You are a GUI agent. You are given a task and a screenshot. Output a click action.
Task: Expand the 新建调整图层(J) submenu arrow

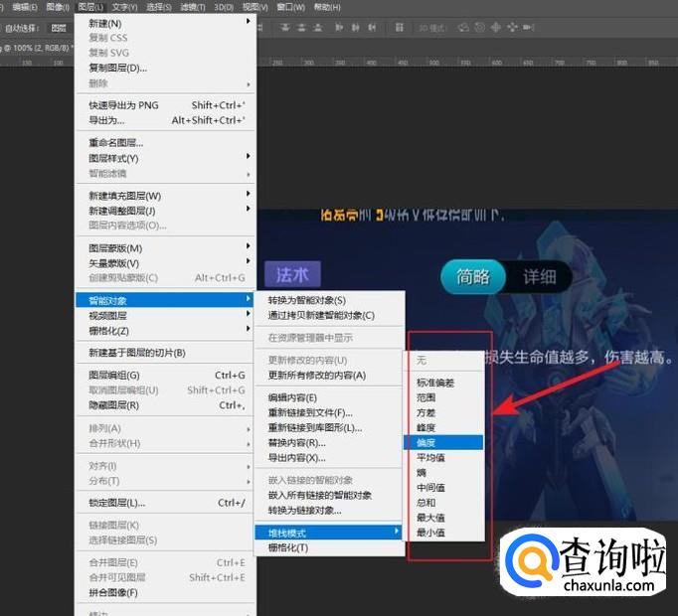(249, 209)
